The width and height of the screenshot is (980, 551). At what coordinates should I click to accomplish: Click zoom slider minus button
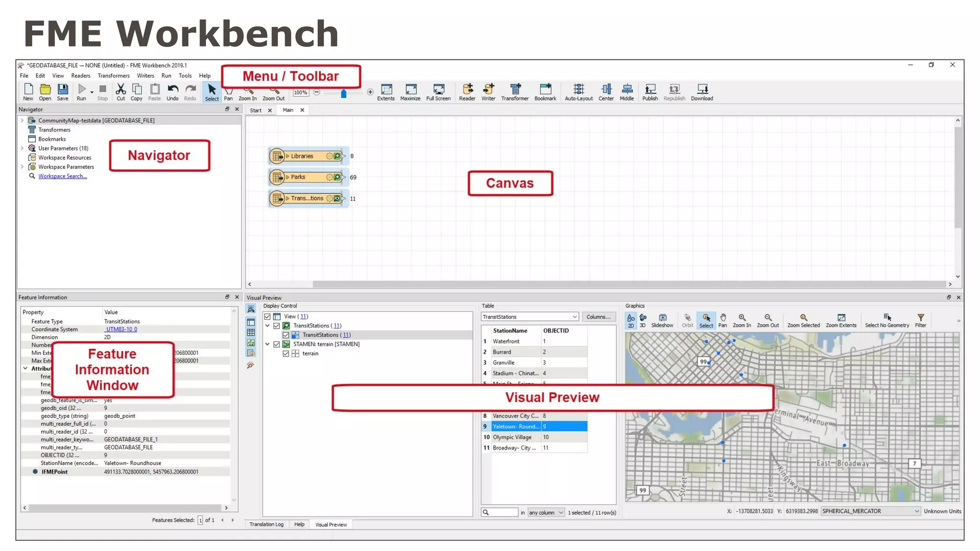317,92
